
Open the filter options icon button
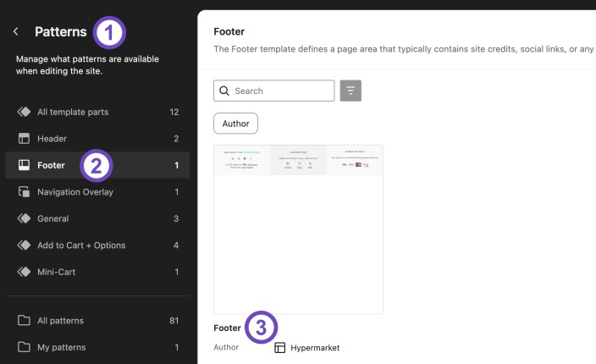pyautogui.click(x=350, y=91)
